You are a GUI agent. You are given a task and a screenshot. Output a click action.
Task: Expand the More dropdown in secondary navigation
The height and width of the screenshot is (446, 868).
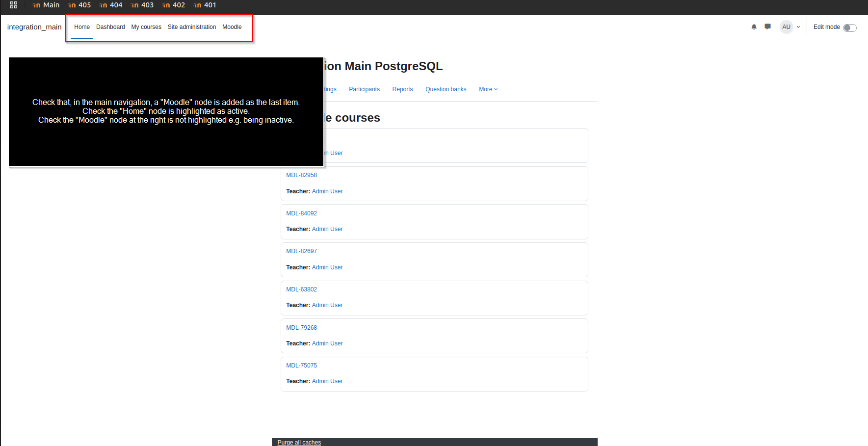pyautogui.click(x=488, y=89)
